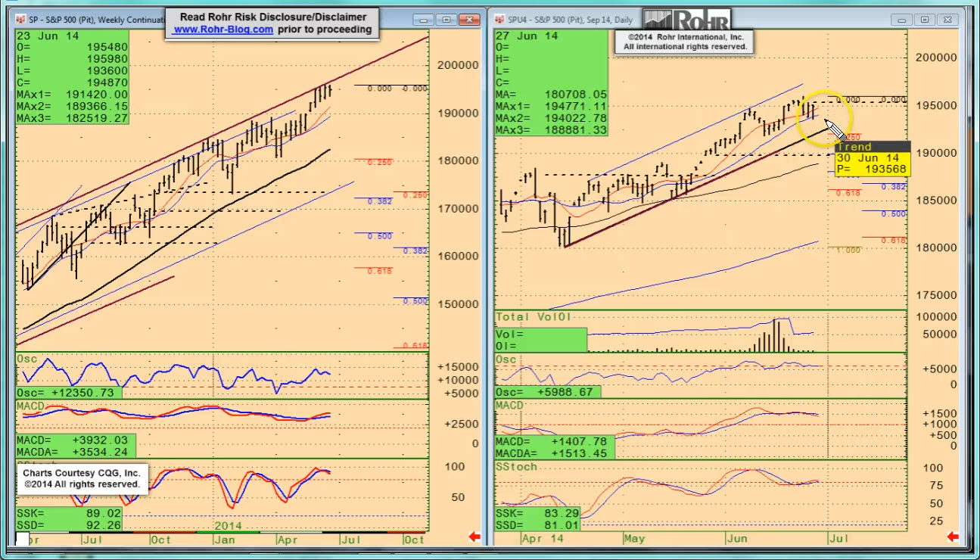Screen dimensions: 980x560
Task: Open the www.Rohr-Blog.com link
Action: coord(222,30)
